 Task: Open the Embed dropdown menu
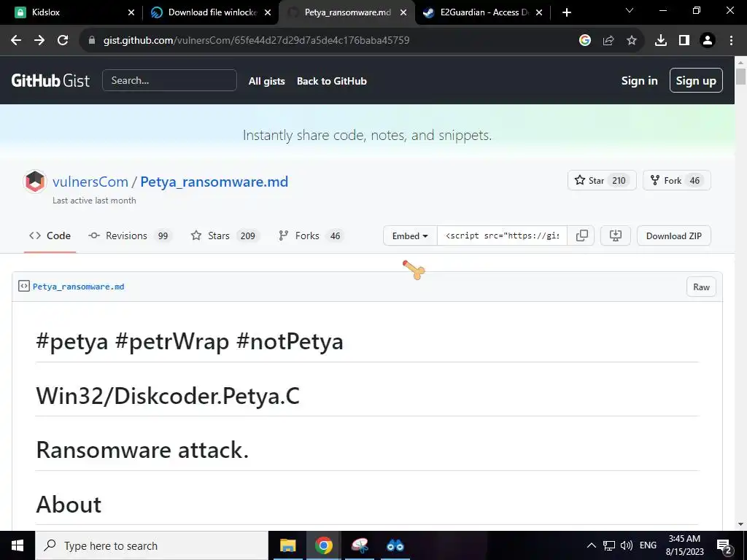tap(410, 236)
